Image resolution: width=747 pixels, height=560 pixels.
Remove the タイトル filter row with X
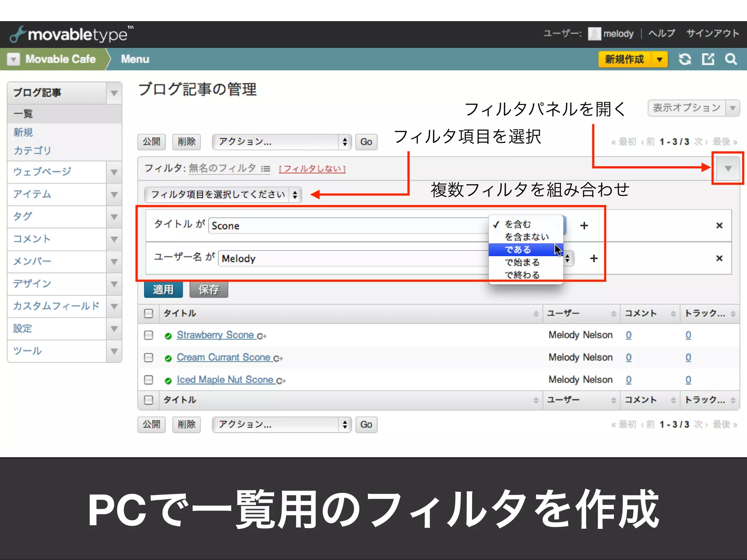tap(719, 226)
